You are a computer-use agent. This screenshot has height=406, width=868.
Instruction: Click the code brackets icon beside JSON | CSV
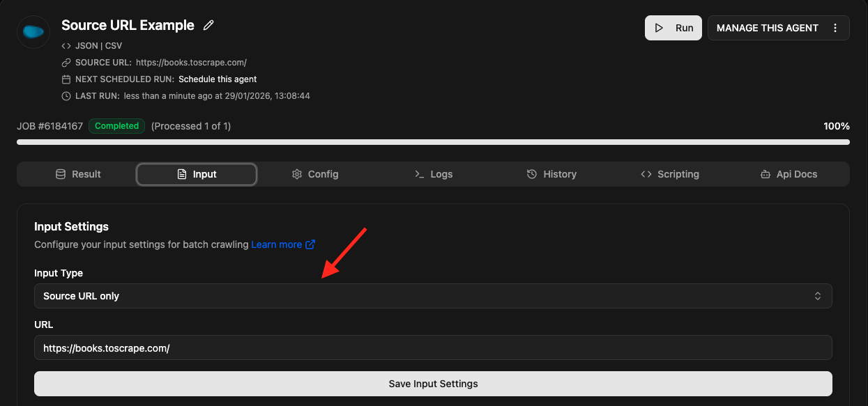pyautogui.click(x=66, y=46)
